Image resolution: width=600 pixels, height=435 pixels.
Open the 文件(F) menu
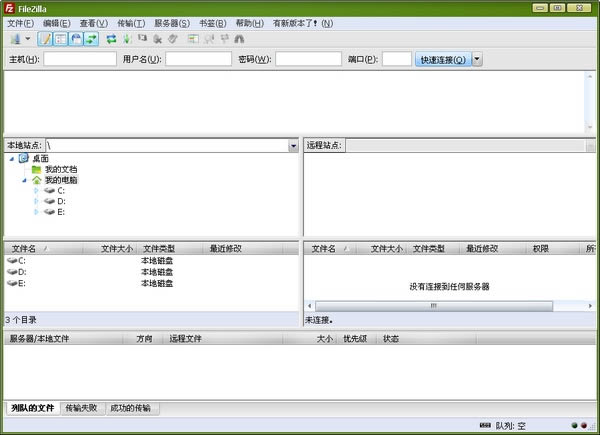20,23
